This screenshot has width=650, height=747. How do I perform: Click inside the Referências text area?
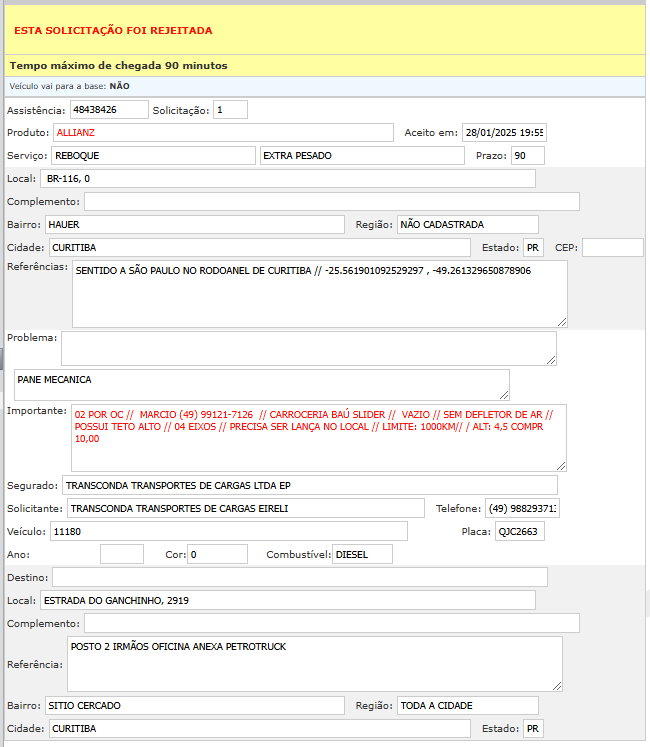pyautogui.click(x=320, y=293)
